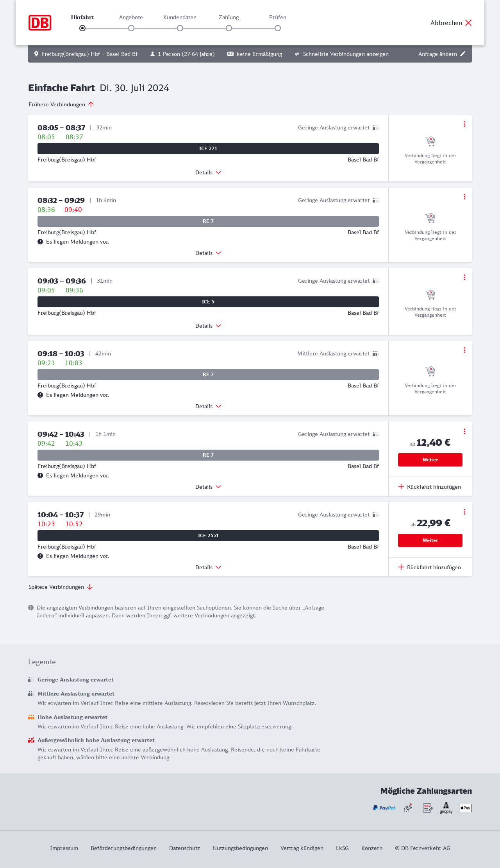Open the Datenschutz footer link

tap(184, 848)
